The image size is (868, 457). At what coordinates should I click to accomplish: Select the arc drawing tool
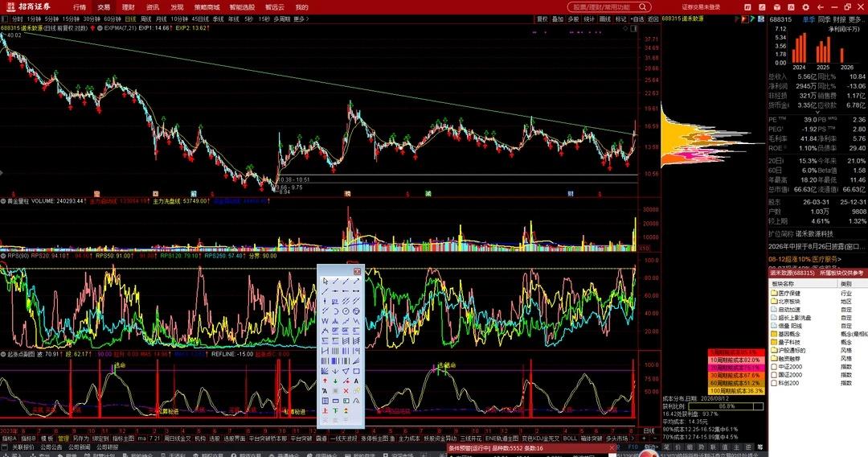(x=335, y=311)
